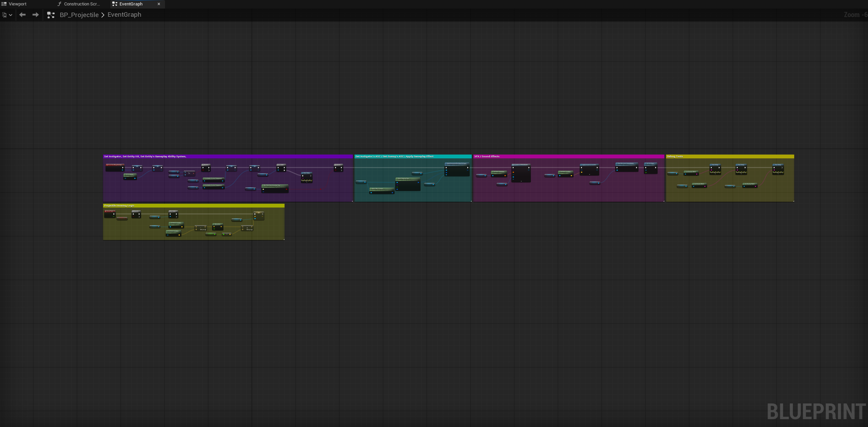Viewport: 868px width, 427px height.
Task: Click the graph icon beside BP_Projectile breadcrumb
Action: click(x=51, y=15)
